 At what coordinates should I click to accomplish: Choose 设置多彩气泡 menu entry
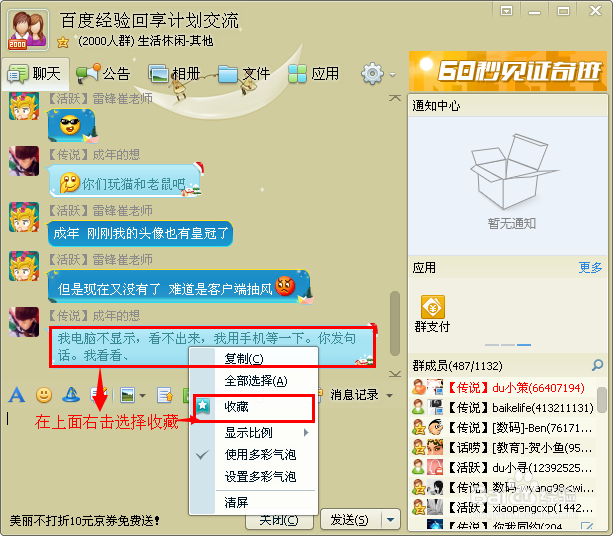[253, 477]
